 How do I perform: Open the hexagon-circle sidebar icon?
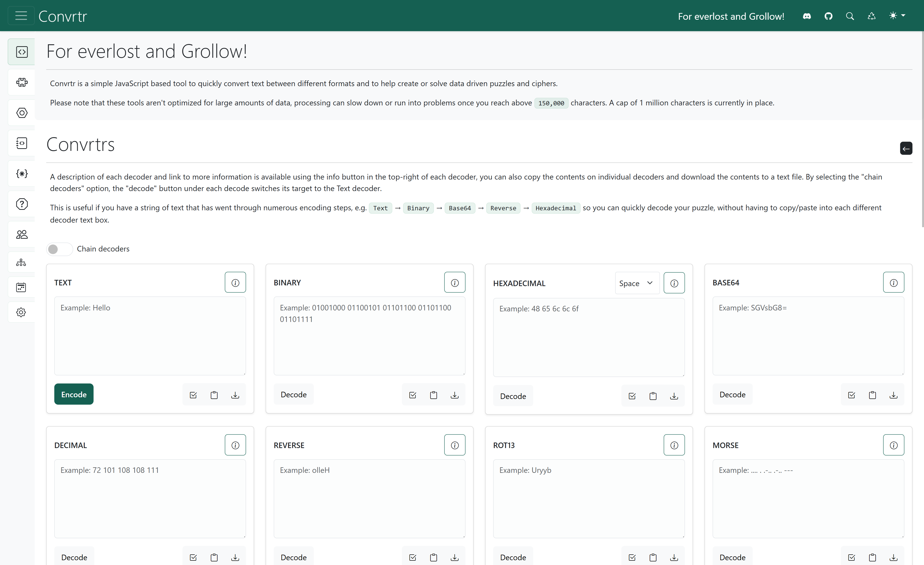point(22,113)
